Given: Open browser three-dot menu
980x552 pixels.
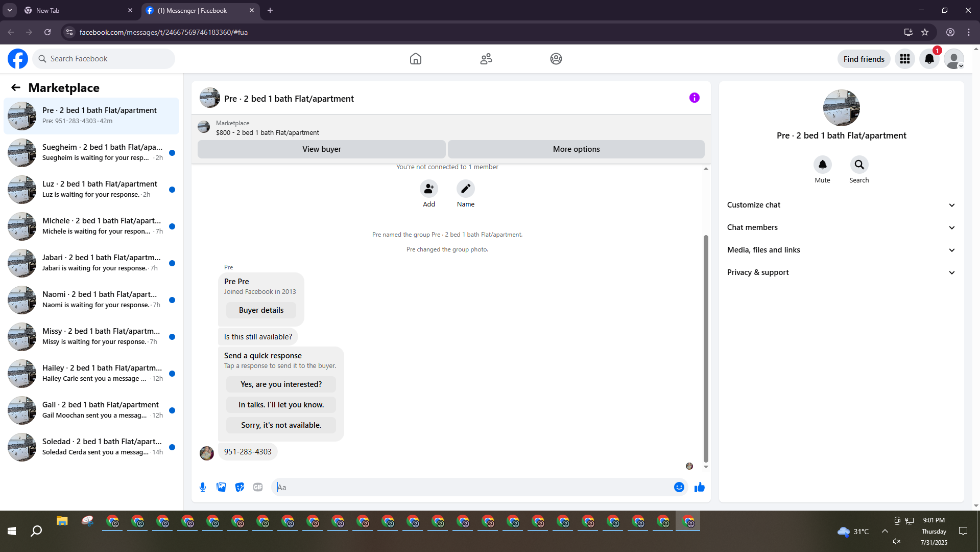Looking at the screenshot, I should (969, 32).
